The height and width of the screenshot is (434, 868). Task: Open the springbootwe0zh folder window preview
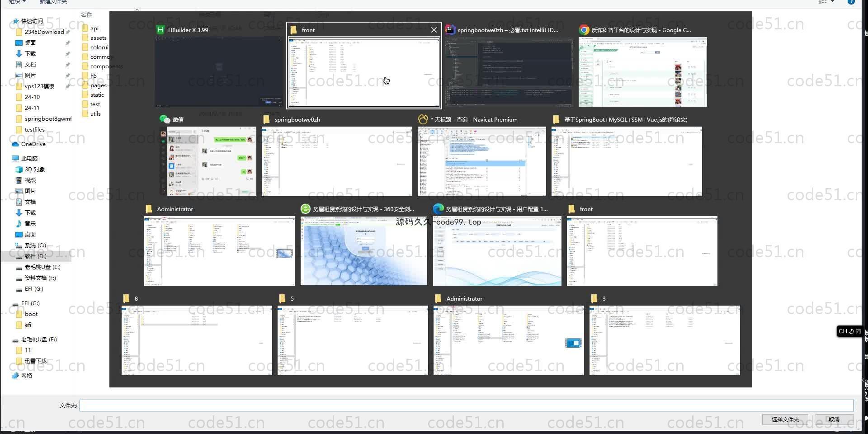(337, 161)
